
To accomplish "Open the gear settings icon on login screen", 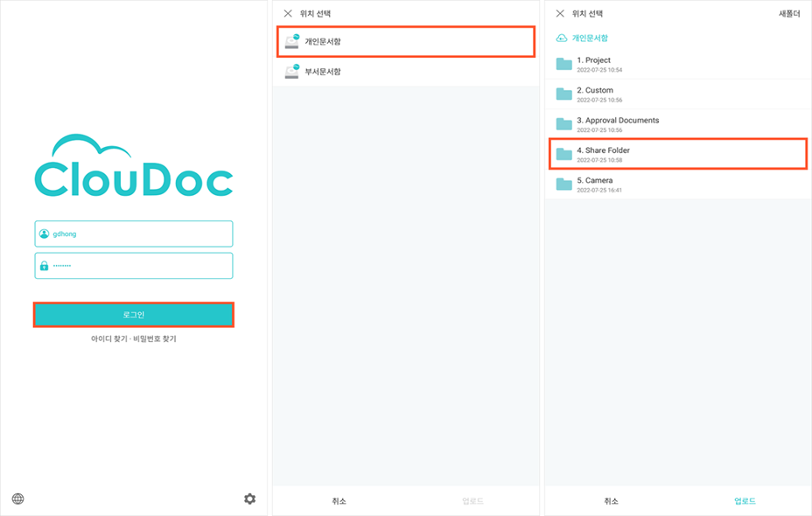I will click(249, 499).
